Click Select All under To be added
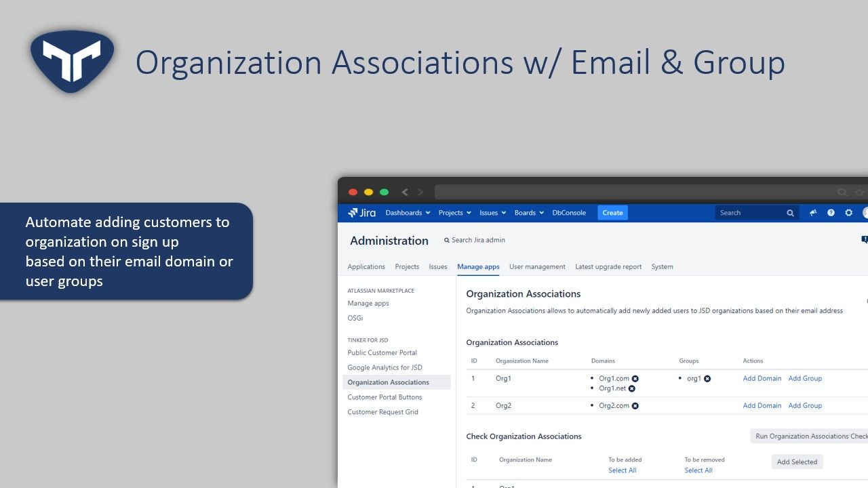The width and height of the screenshot is (868, 488). click(622, 470)
